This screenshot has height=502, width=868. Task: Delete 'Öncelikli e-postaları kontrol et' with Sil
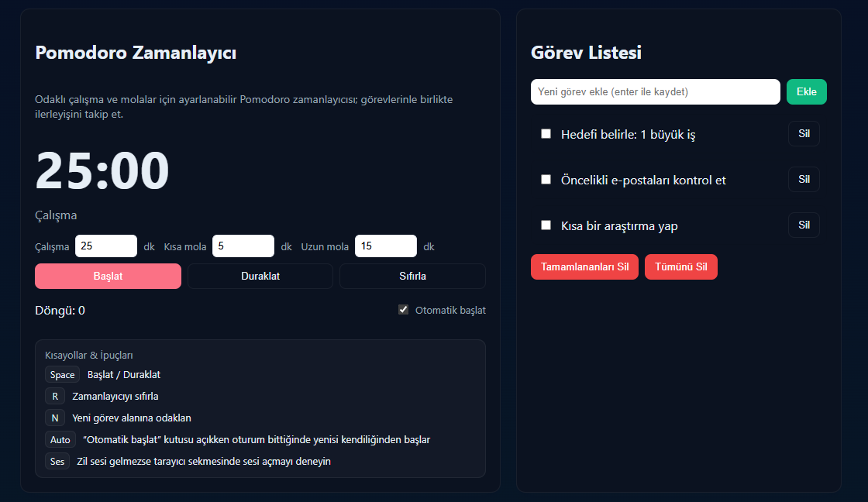[x=804, y=179]
